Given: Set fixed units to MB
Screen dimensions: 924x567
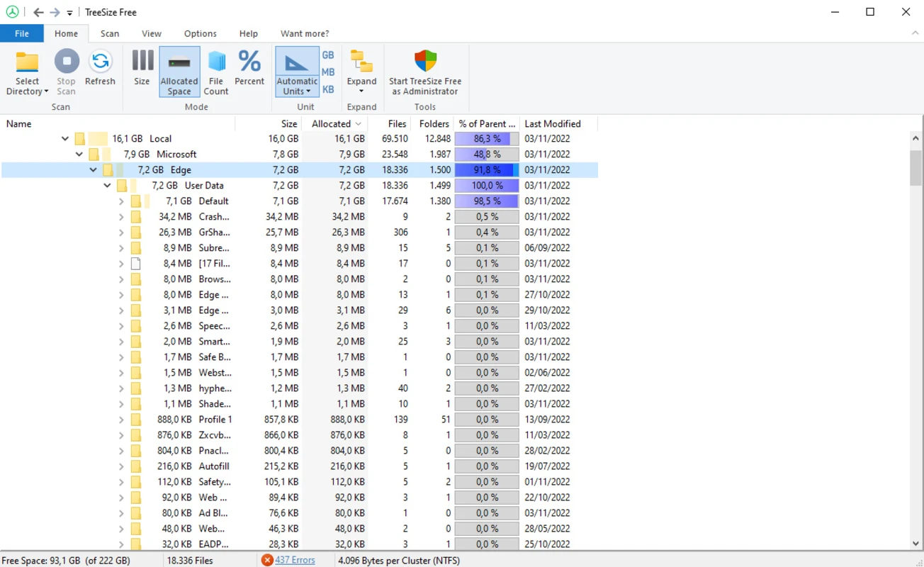Looking at the screenshot, I should tap(327, 72).
